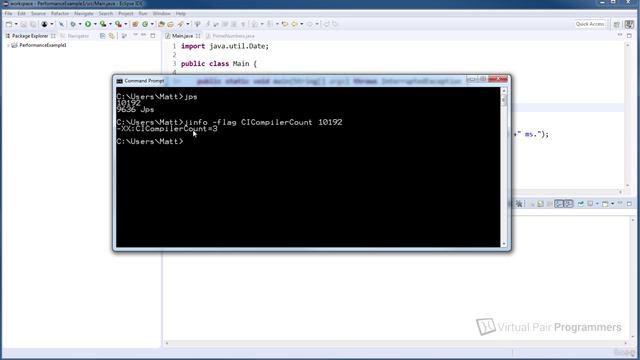The image size is (640, 360).
Task: Select the Package Explorer tab
Action: [30, 36]
